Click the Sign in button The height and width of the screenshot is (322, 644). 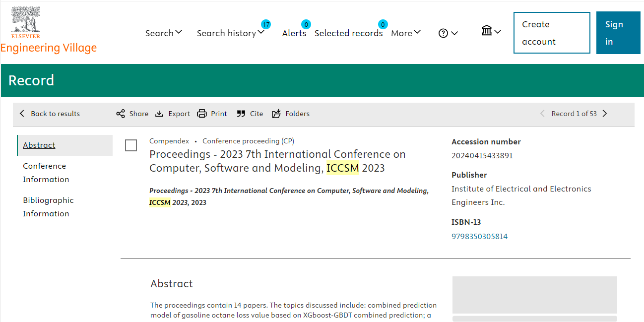[618, 33]
